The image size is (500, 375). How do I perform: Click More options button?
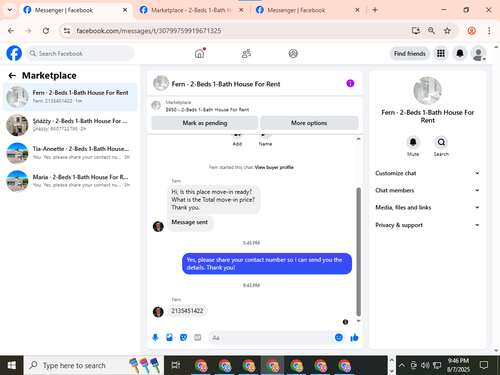point(309,123)
